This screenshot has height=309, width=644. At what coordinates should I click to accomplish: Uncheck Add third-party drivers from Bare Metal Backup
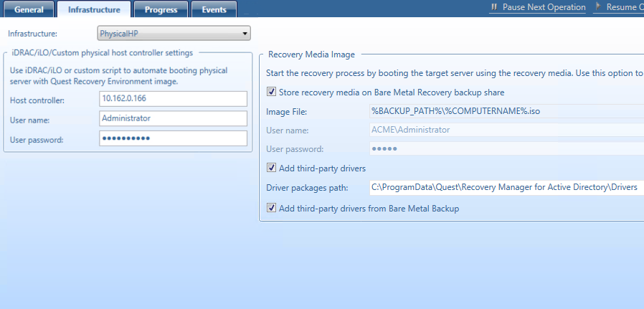[x=272, y=208]
